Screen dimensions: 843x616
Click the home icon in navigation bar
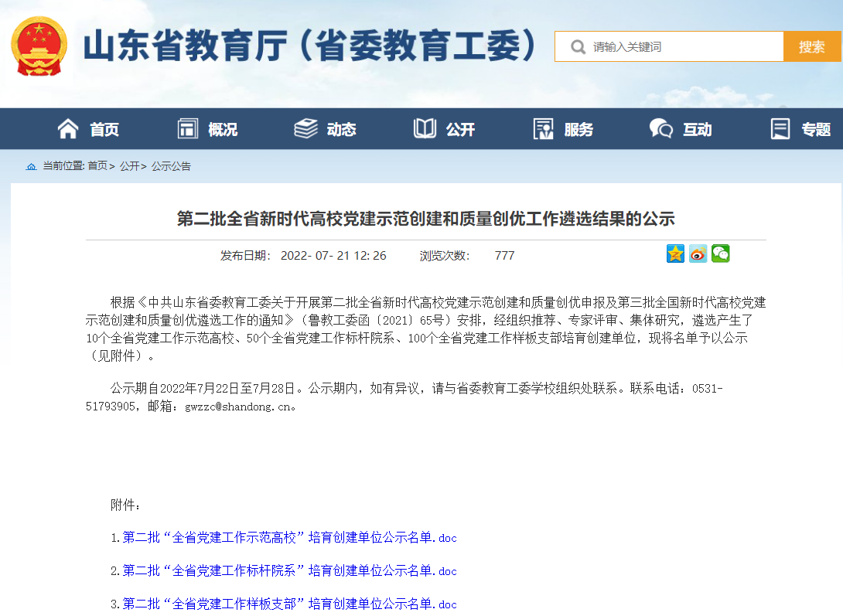point(68,129)
